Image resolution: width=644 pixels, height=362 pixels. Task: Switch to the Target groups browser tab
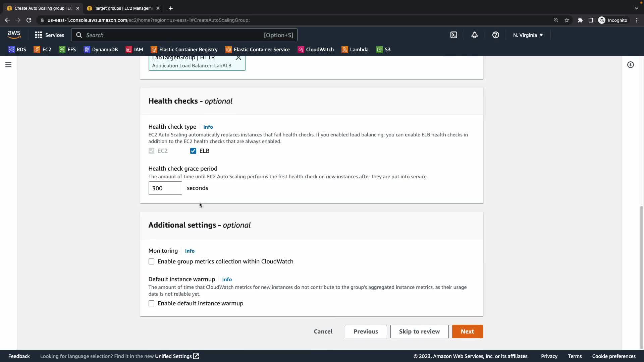[x=123, y=8]
